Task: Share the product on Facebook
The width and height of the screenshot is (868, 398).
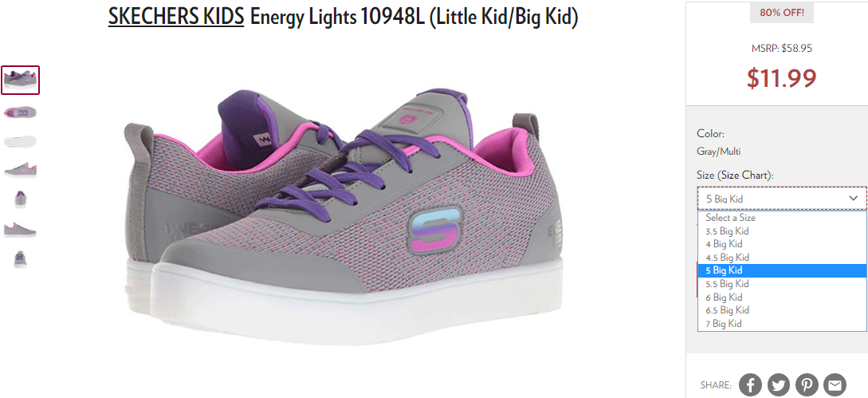Action: point(750,384)
